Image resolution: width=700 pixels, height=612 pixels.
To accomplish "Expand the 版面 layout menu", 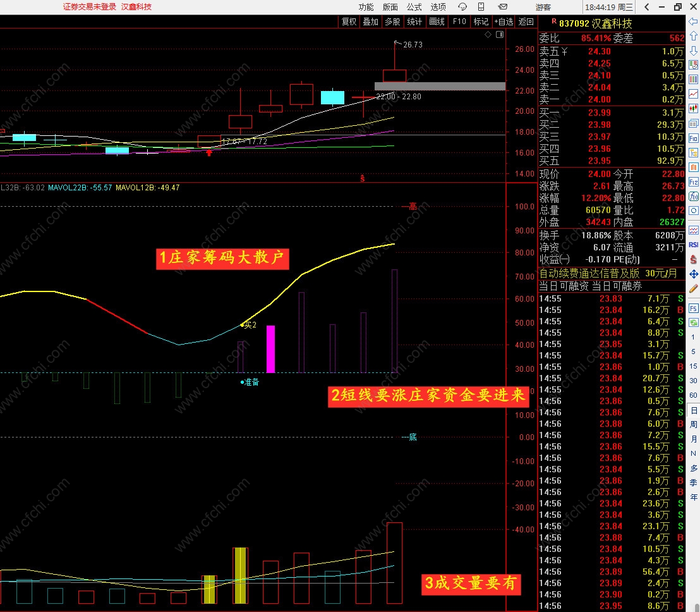I will pos(390,7).
